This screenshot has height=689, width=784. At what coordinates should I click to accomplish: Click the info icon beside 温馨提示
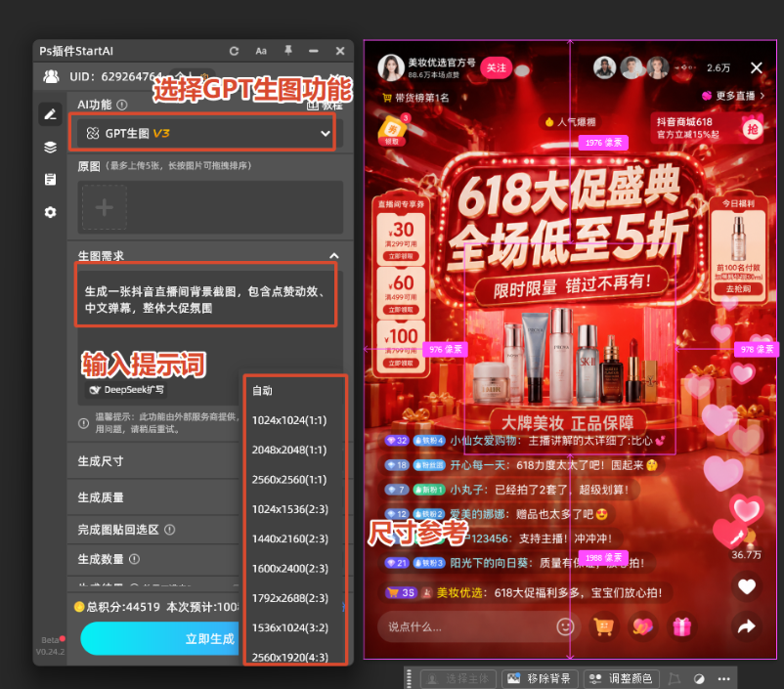point(83,423)
